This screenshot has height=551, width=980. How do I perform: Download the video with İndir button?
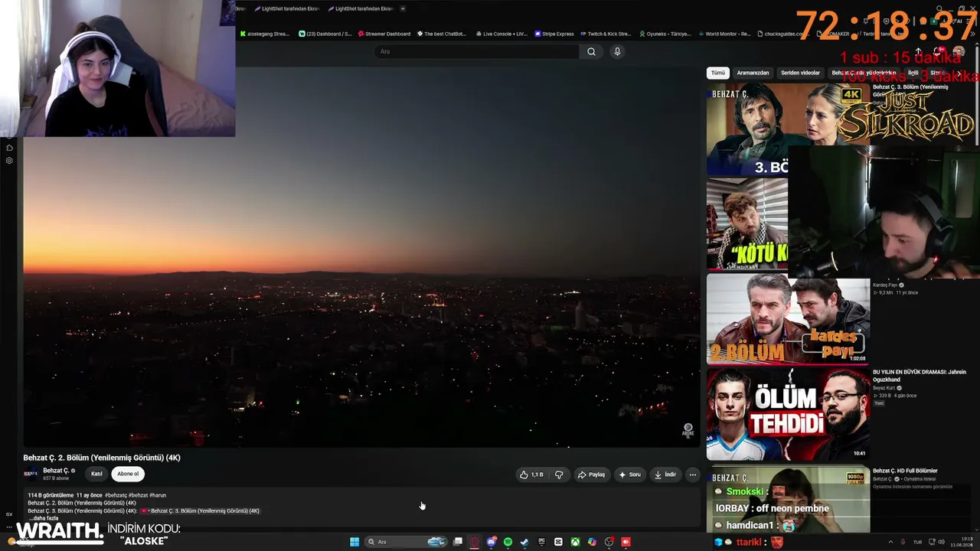coord(665,474)
